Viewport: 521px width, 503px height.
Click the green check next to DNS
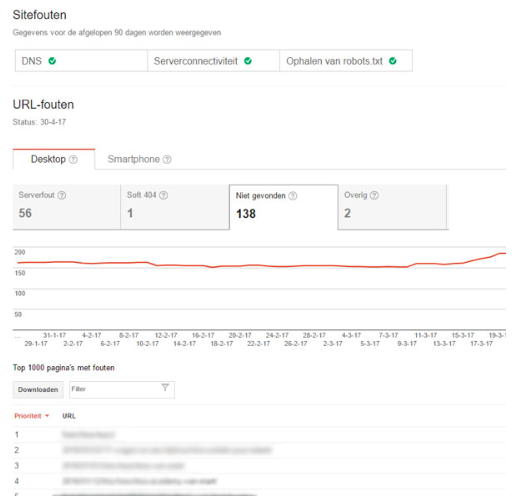52,61
